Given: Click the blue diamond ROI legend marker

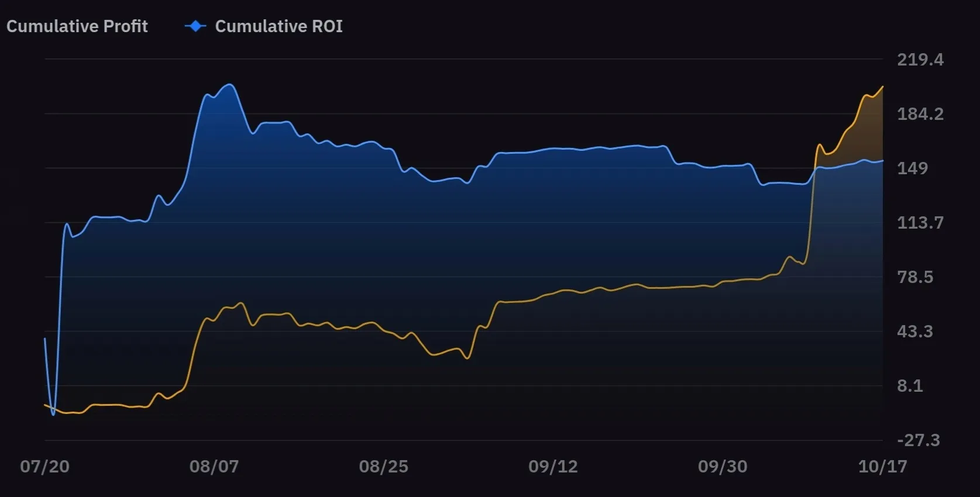Looking at the screenshot, I should pyautogui.click(x=195, y=26).
